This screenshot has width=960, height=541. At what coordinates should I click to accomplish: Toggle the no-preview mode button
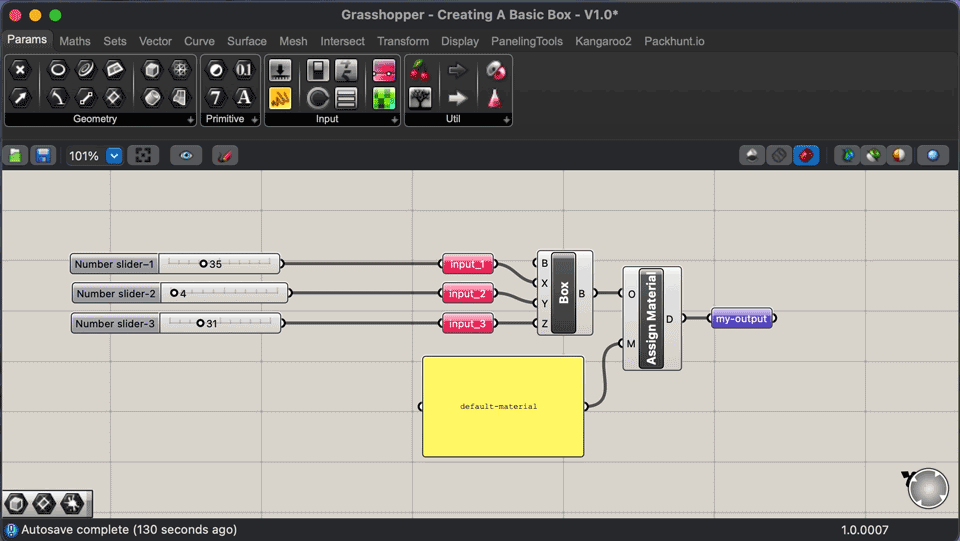pos(752,155)
